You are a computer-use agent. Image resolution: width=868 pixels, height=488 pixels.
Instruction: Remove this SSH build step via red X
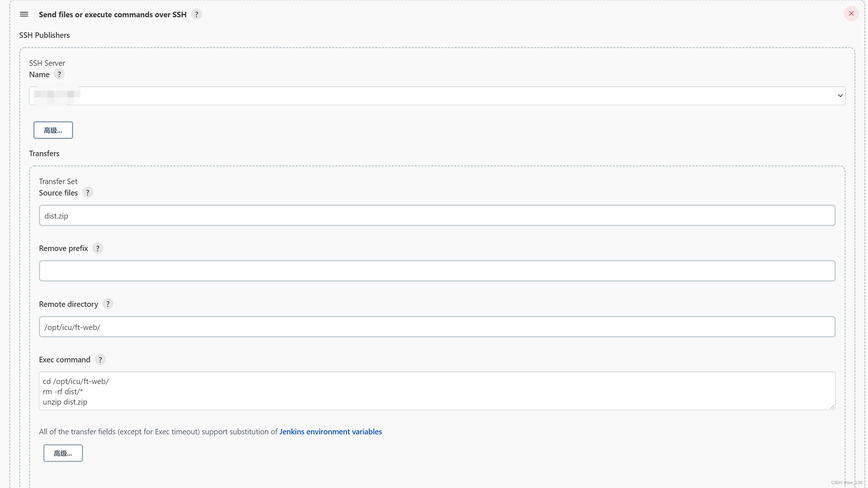[851, 14]
